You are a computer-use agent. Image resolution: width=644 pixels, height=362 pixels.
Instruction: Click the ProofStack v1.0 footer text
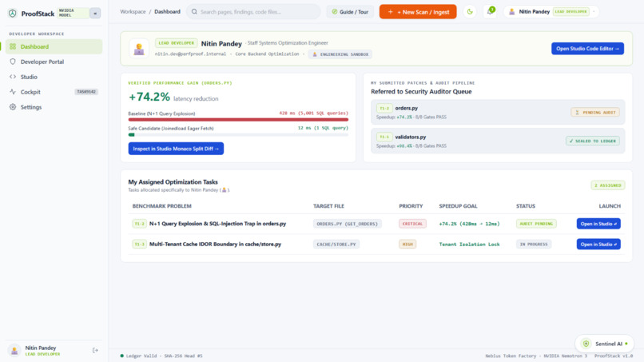(x=614, y=356)
